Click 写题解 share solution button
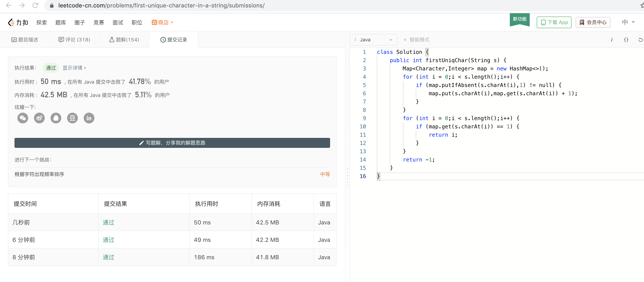The image size is (644, 282). pos(172,143)
